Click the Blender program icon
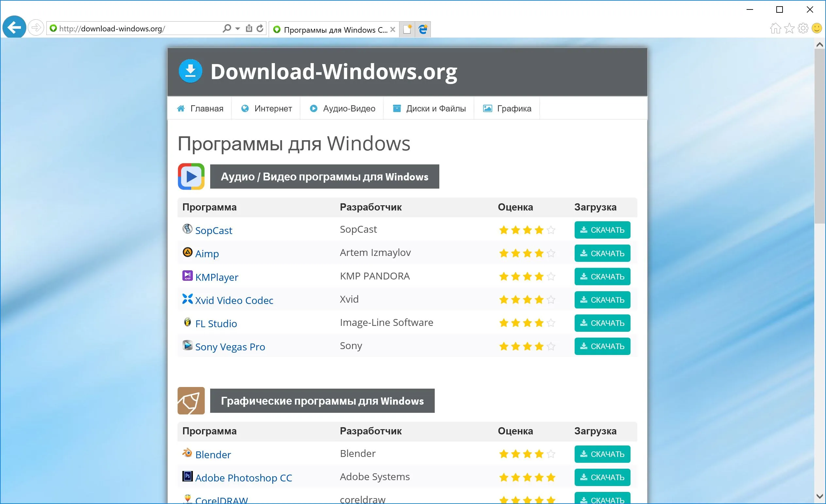The width and height of the screenshot is (826, 504). [x=187, y=453]
